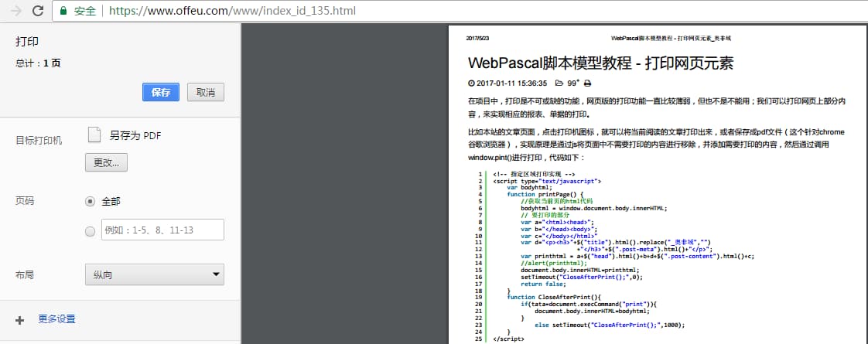
Task: Click code line 2 script type tag
Action: pyautogui.click(x=547, y=180)
